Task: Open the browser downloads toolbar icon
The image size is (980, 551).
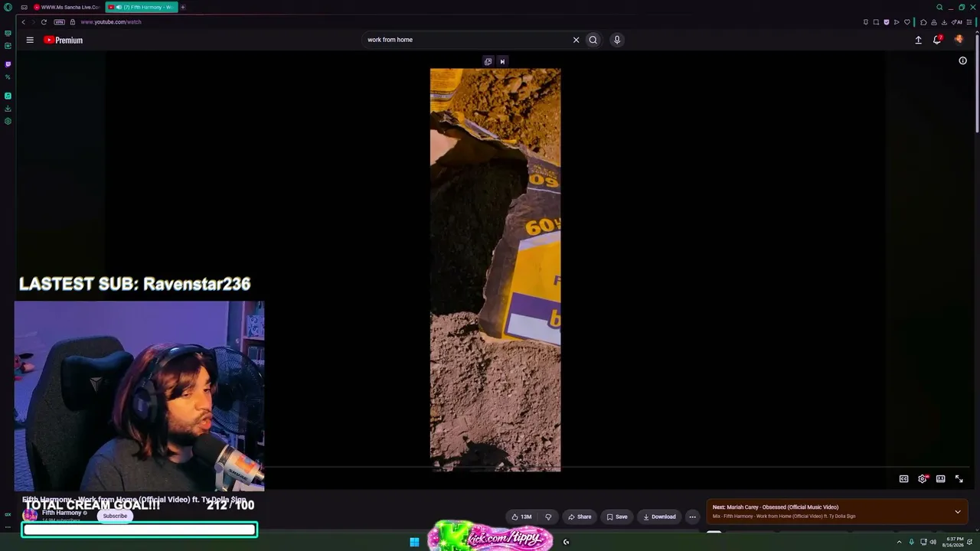Action: 944,22
